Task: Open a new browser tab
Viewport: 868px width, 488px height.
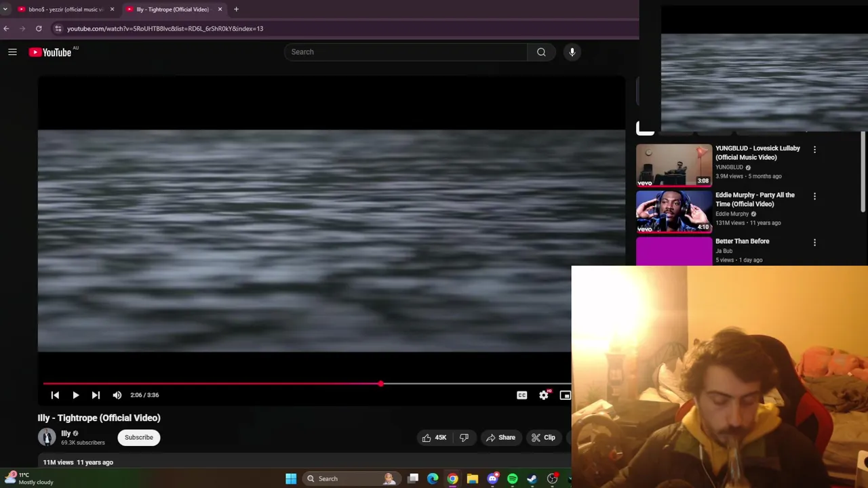Action: (236, 9)
